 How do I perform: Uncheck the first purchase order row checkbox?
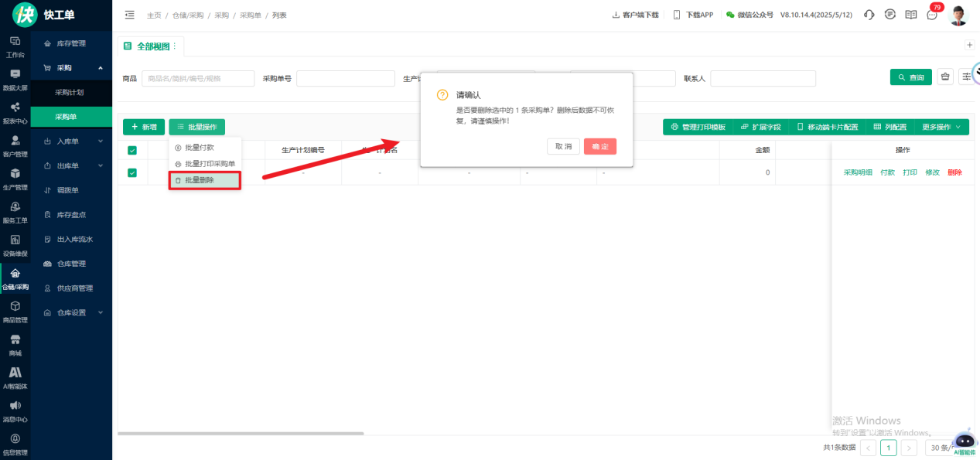pos(131,172)
